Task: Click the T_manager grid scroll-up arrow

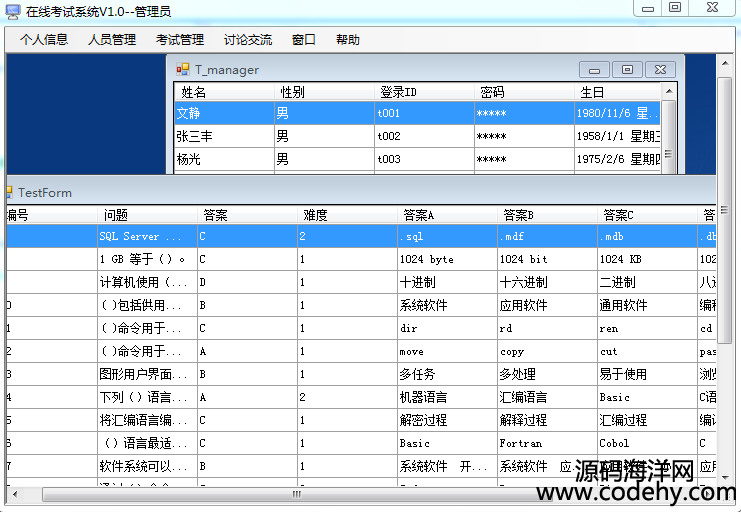Action: point(668,91)
